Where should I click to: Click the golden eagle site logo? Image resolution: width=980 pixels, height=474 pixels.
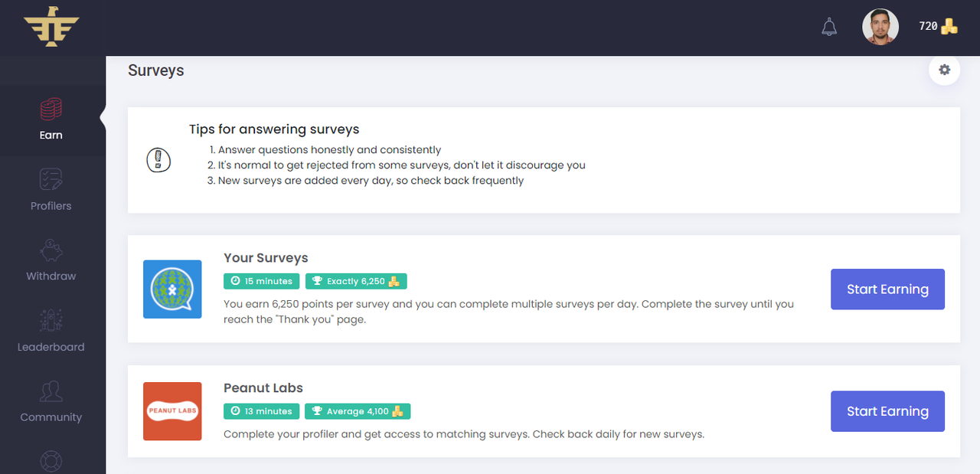click(x=51, y=28)
